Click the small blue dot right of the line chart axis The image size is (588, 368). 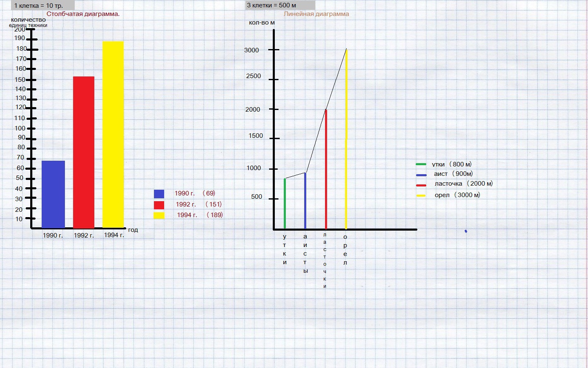pyautogui.click(x=466, y=231)
